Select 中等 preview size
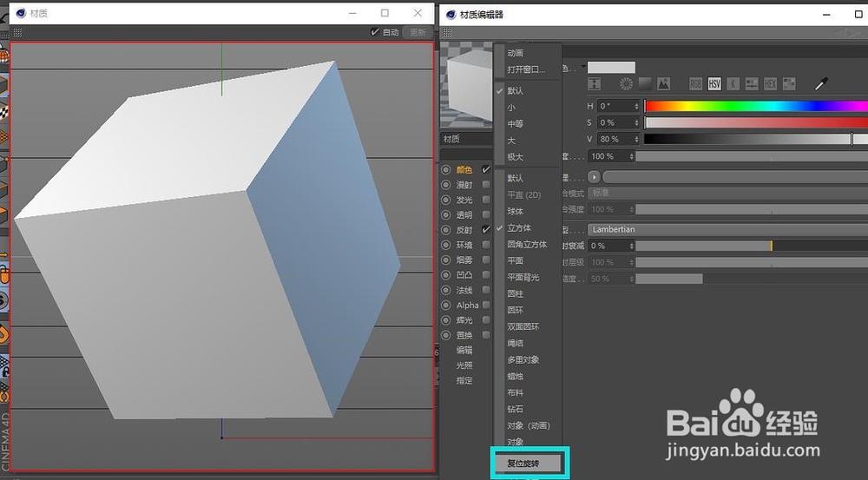Image resolution: width=868 pixels, height=480 pixels. click(x=515, y=124)
